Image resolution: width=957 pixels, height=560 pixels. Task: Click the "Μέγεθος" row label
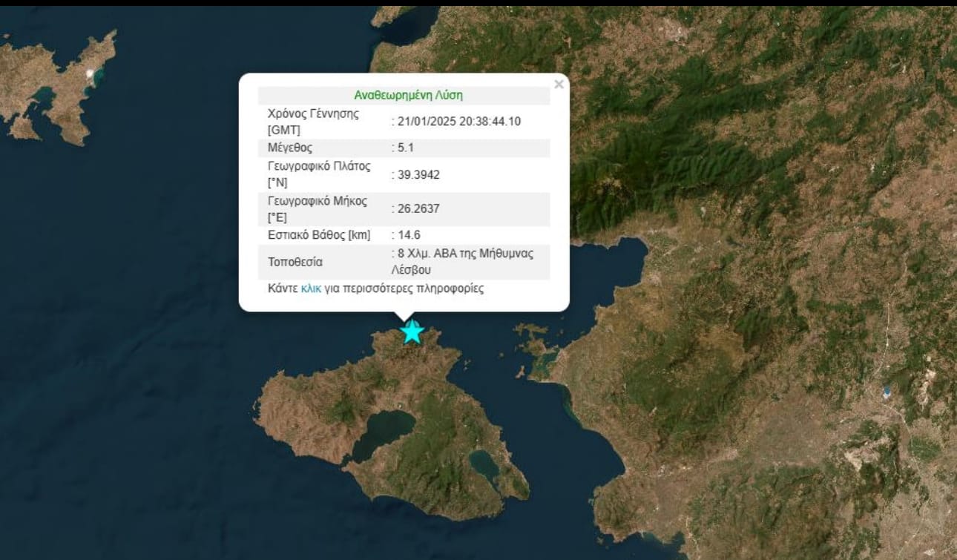click(x=289, y=148)
